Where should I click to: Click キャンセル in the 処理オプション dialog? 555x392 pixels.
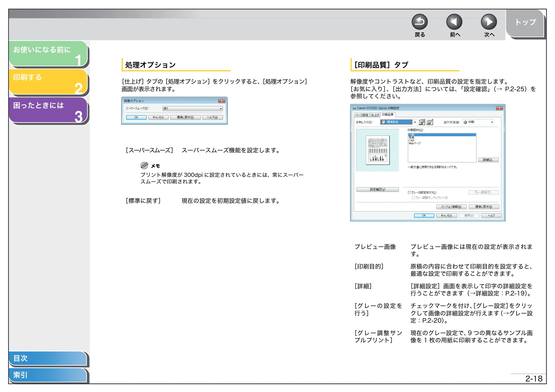[x=158, y=117]
